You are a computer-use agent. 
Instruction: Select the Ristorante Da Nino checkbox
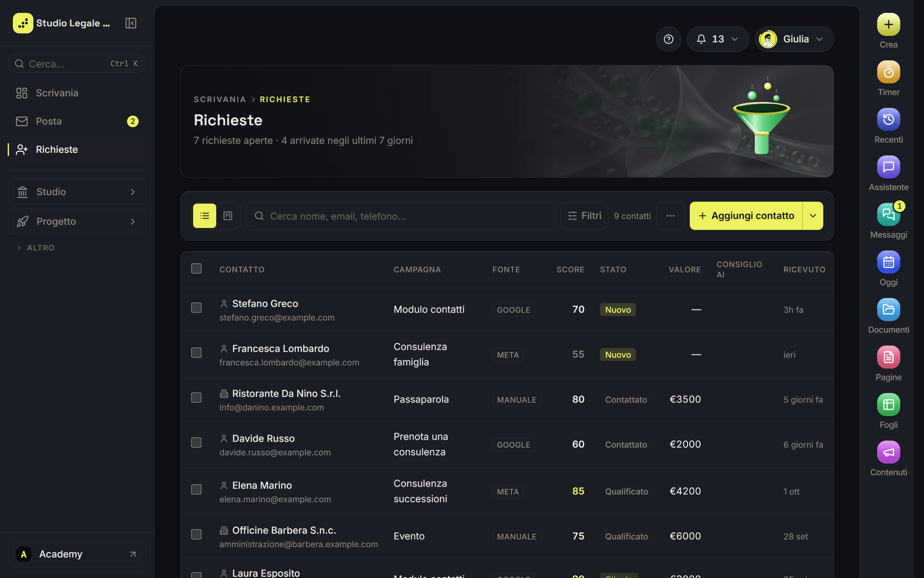196,397
